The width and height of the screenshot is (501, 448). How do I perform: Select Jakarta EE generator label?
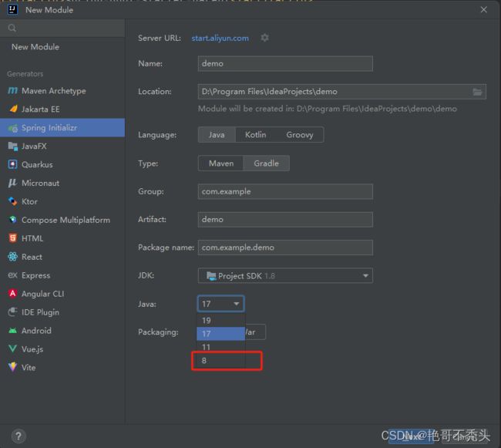pyautogui.click(x=41, y=109)
